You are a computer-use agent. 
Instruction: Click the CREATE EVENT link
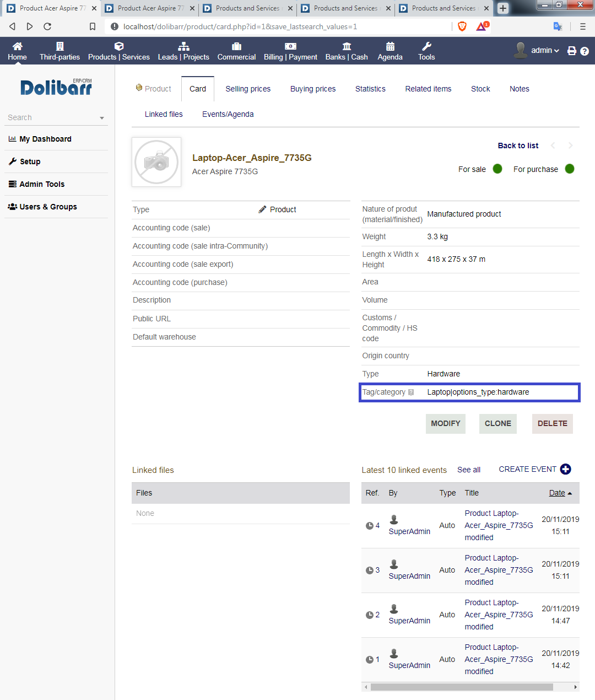(x=528, y=469)
